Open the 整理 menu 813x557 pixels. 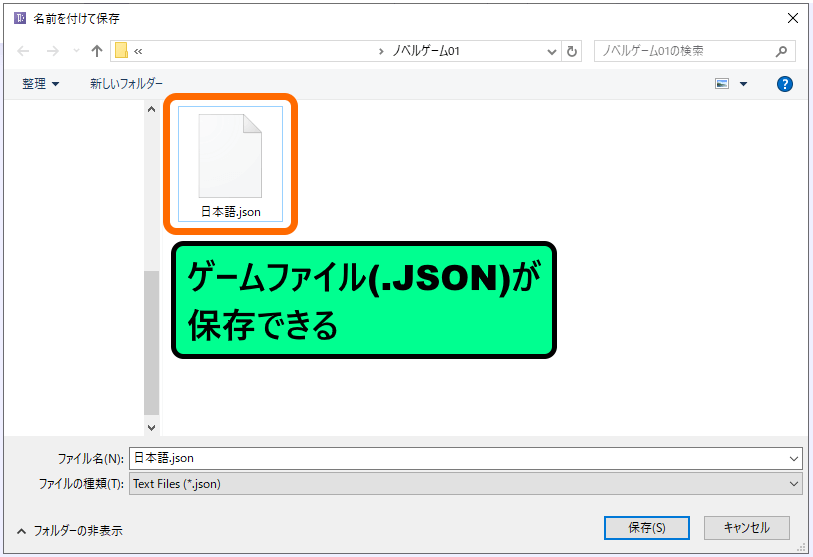pos(40,84)
